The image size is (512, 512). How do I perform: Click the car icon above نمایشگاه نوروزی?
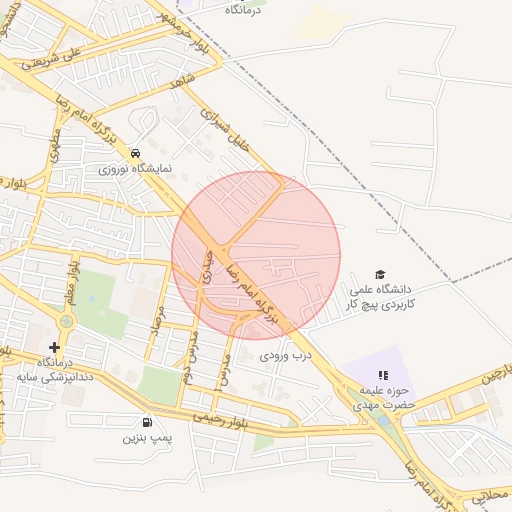[135, 153]
